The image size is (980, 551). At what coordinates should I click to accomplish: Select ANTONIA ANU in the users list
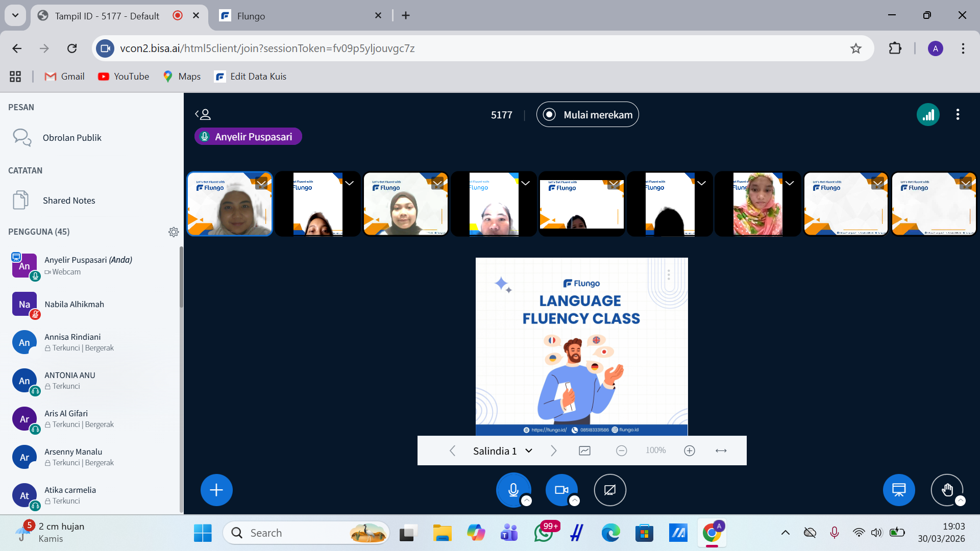[92, 381]
